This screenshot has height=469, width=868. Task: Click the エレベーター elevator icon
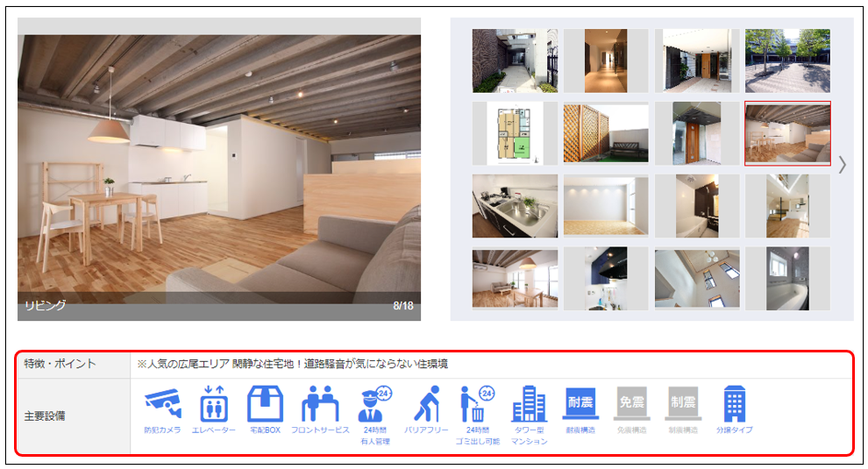pos(213,404)
